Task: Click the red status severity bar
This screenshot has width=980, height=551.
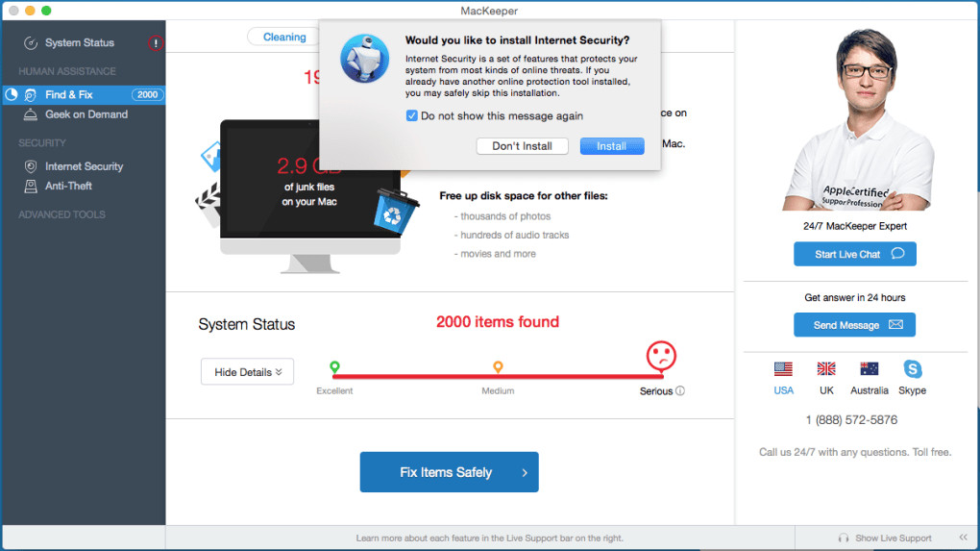Action: (x=498, y=377)
